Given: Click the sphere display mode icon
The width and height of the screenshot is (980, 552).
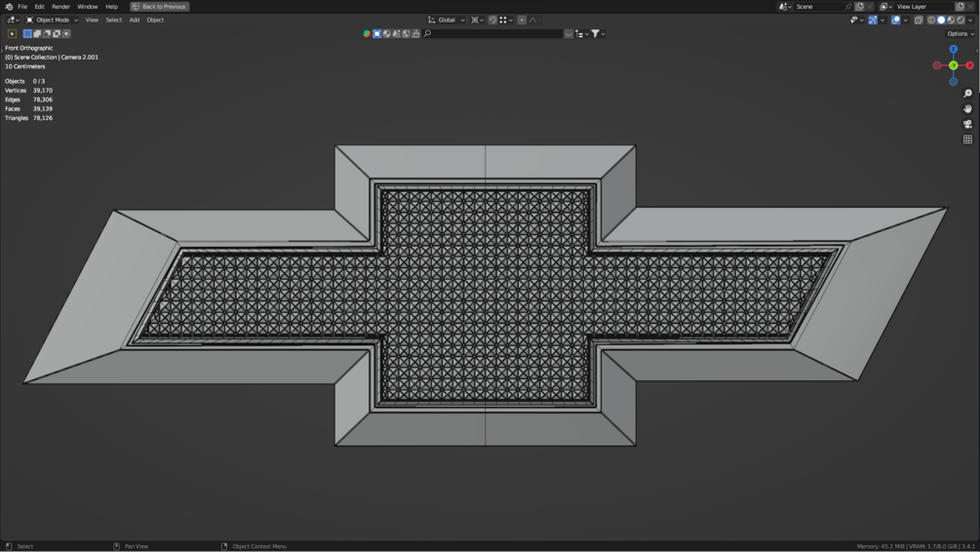Looking at the screenshot, I should click(387, 34).
